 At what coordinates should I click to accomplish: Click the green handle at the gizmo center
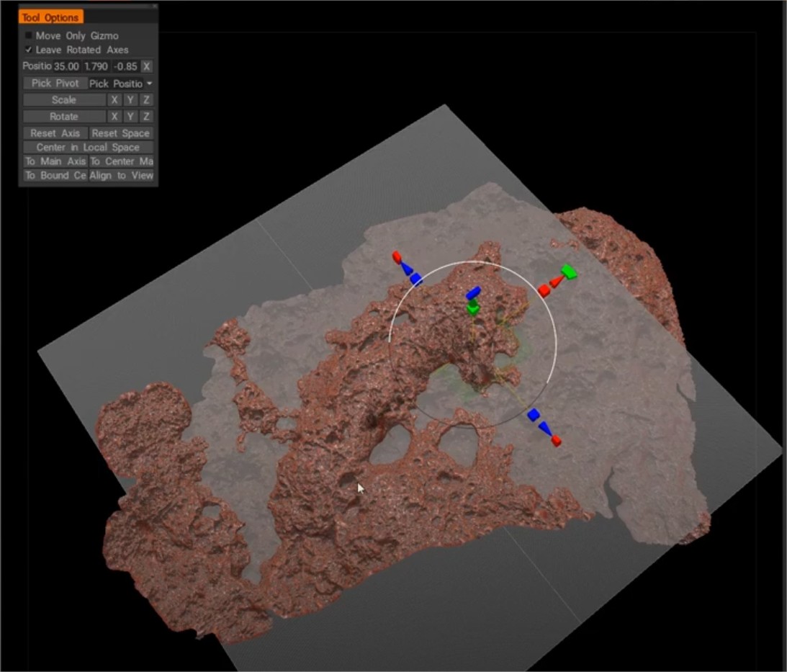point(473,308)
